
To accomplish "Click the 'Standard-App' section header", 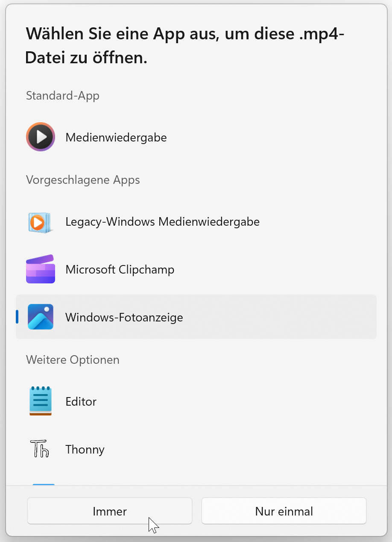I will click(62, 95).
